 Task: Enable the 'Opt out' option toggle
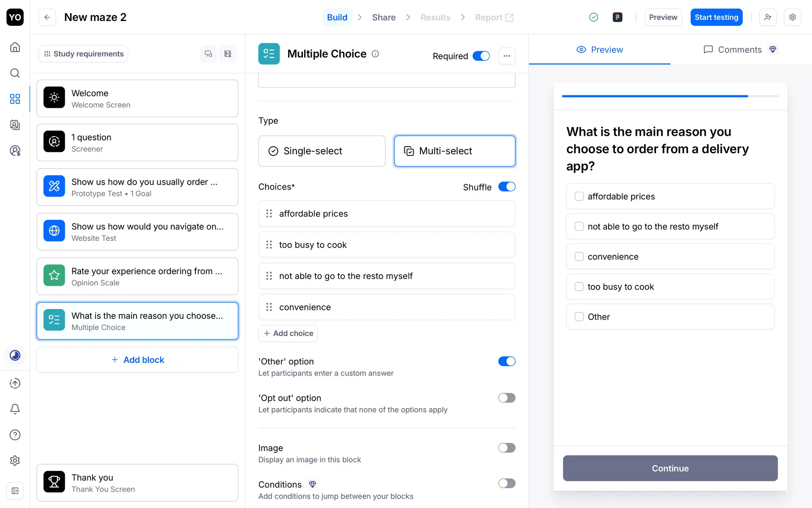pos(506,398)
